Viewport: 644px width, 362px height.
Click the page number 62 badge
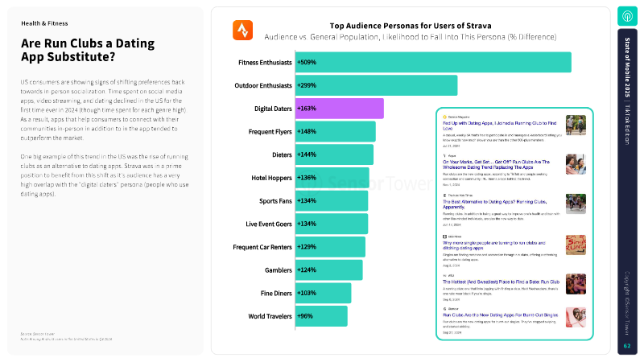(x=627, y=346)
